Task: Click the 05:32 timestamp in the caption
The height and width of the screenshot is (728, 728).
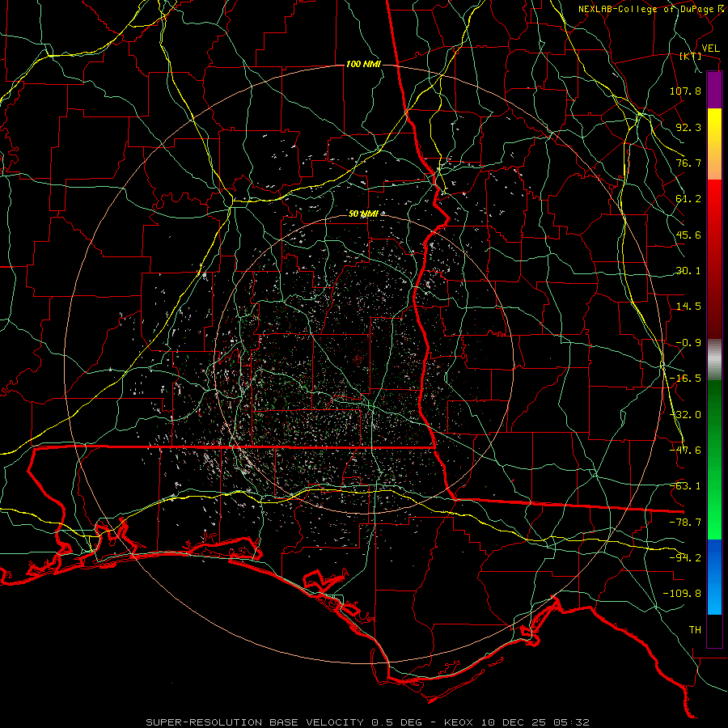Action: (x=574, y=722)
